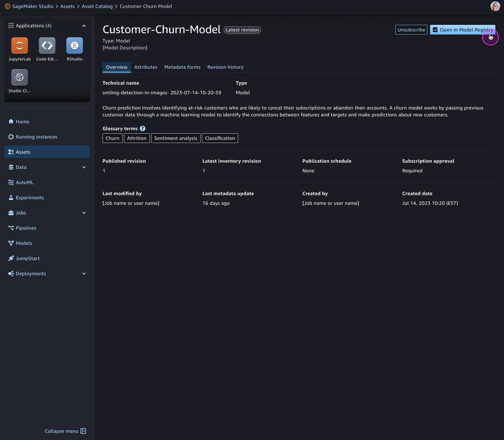Click 'Customer Churn Model' in the breadcrumb
Screen dimensions: 504x440
point(146,6)
